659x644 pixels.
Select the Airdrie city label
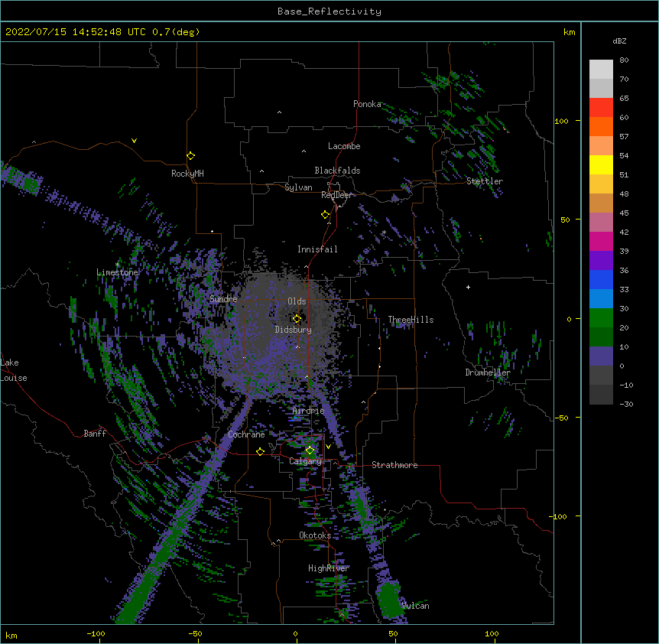click(x=309, y=411)
